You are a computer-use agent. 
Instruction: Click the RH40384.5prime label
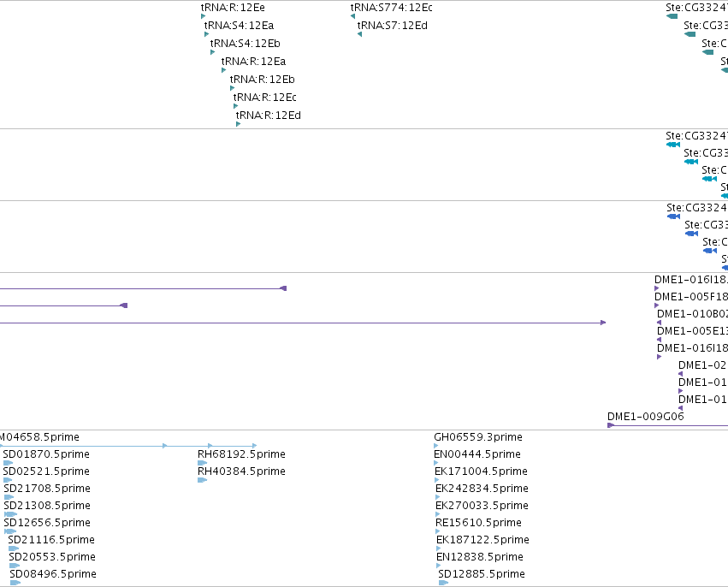(x=241, y=471)
